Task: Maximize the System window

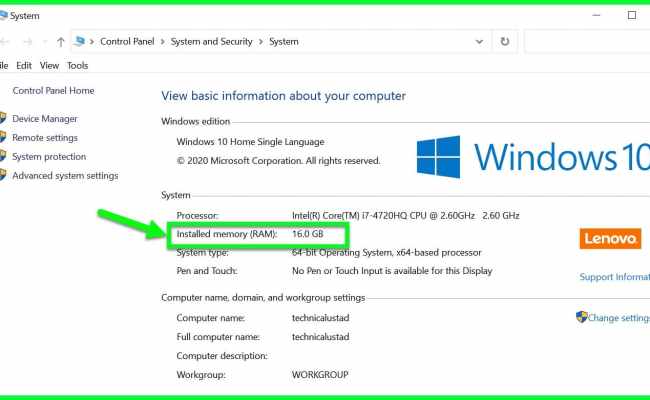Action: coord(632,15)
